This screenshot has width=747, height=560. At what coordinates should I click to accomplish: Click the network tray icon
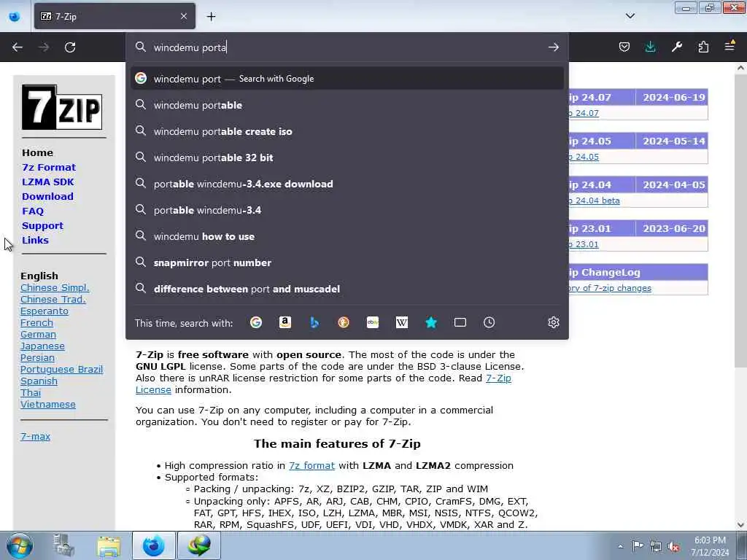click(x=656, y=546)
